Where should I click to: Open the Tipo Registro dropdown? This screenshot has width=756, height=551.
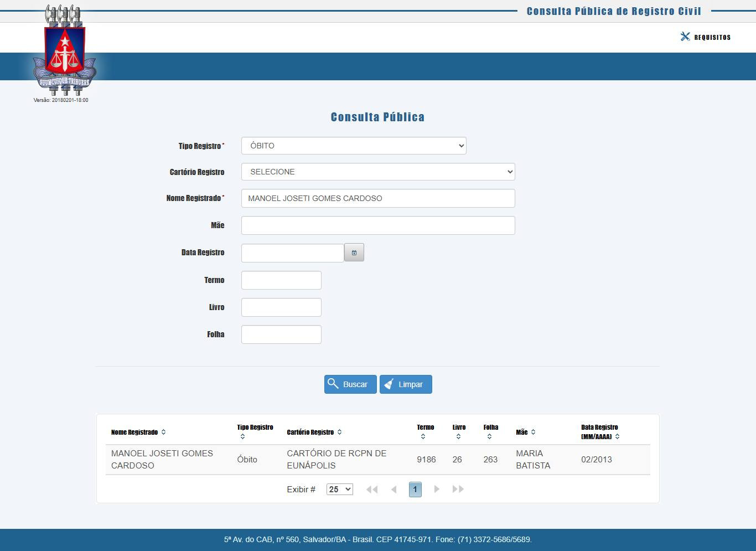click(354, 146)
